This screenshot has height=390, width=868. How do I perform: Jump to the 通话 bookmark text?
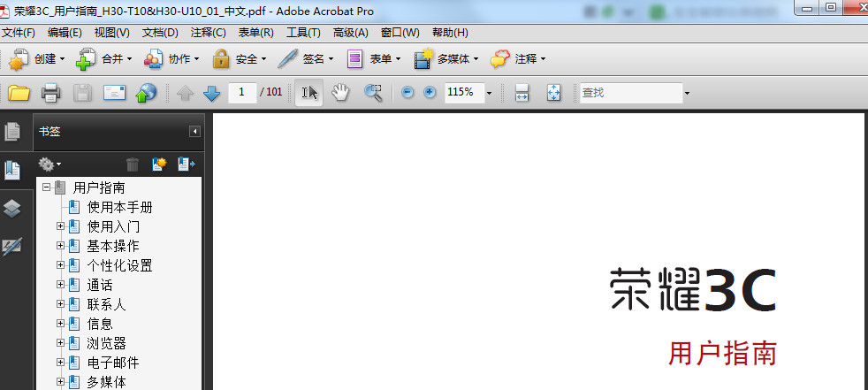point(100,285)
